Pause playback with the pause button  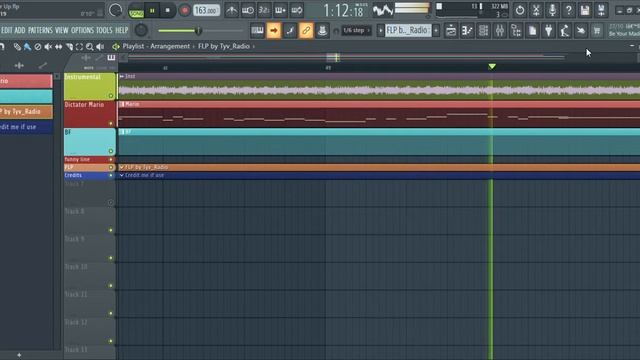click(152, 11)
